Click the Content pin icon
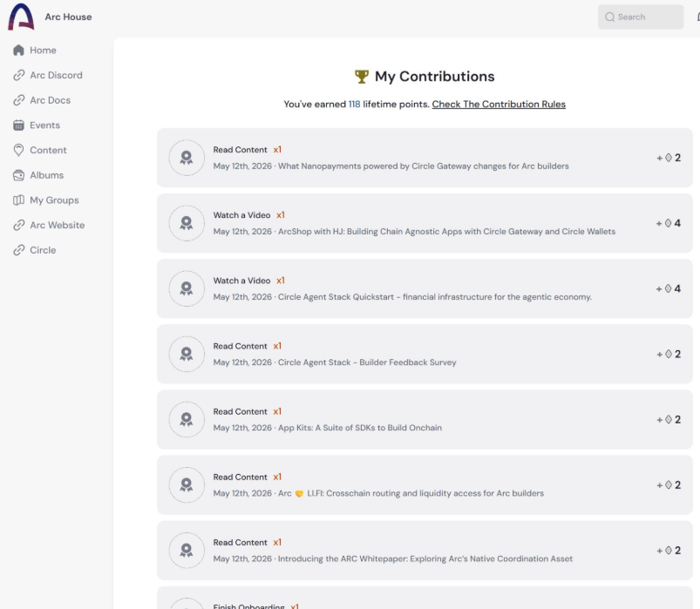Image resolution: width=700 pixels, height=609 pixels. 19,151
